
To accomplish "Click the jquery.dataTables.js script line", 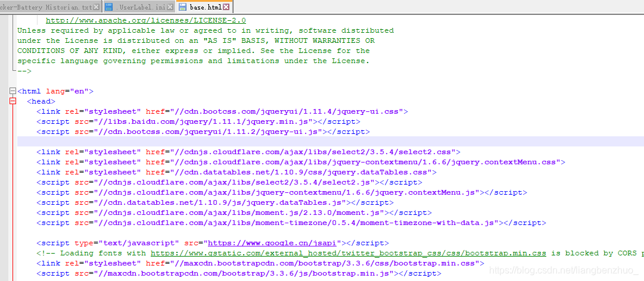I will pyautogui.click(x=215, y=202).
